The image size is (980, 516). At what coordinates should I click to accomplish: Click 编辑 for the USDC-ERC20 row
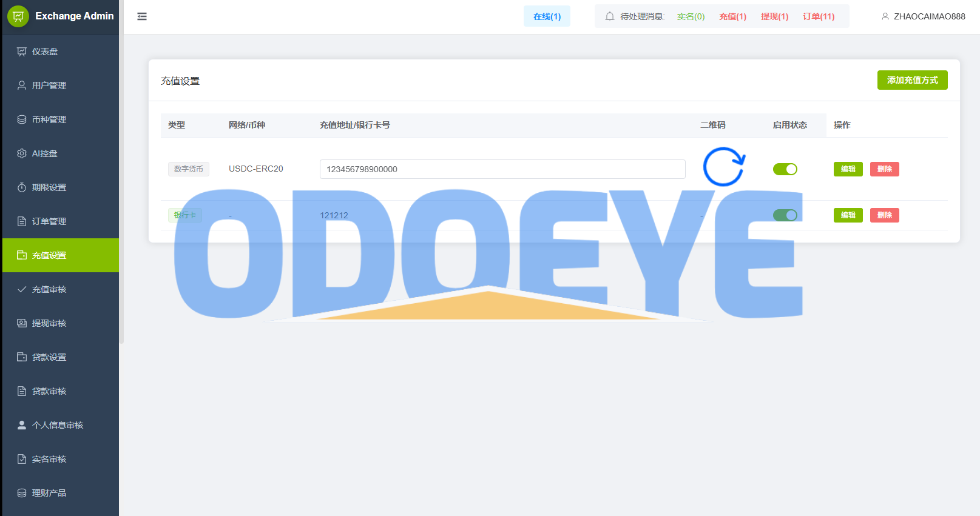coord(848,169)
